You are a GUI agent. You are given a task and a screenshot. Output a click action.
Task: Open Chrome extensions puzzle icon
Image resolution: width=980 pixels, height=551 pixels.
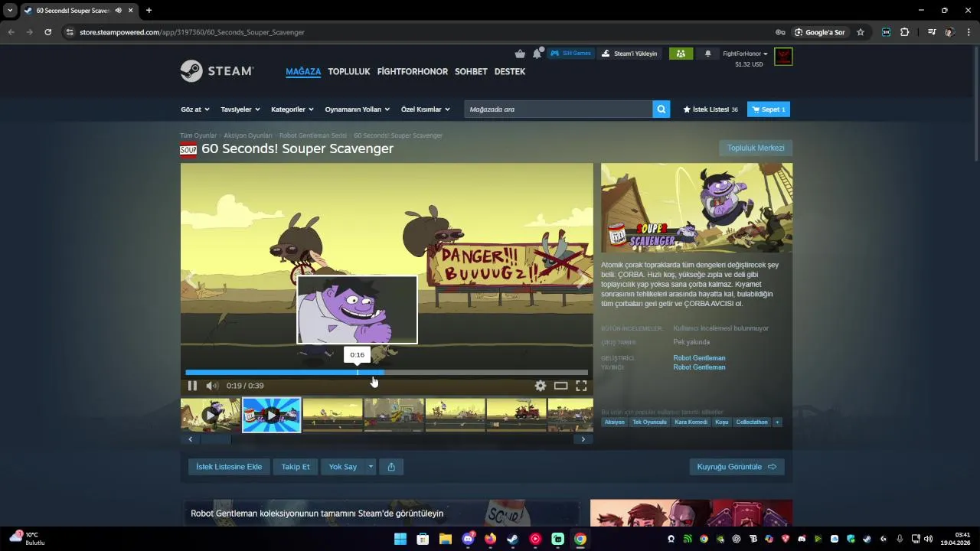pyautogui.click(x=905, y=32)
